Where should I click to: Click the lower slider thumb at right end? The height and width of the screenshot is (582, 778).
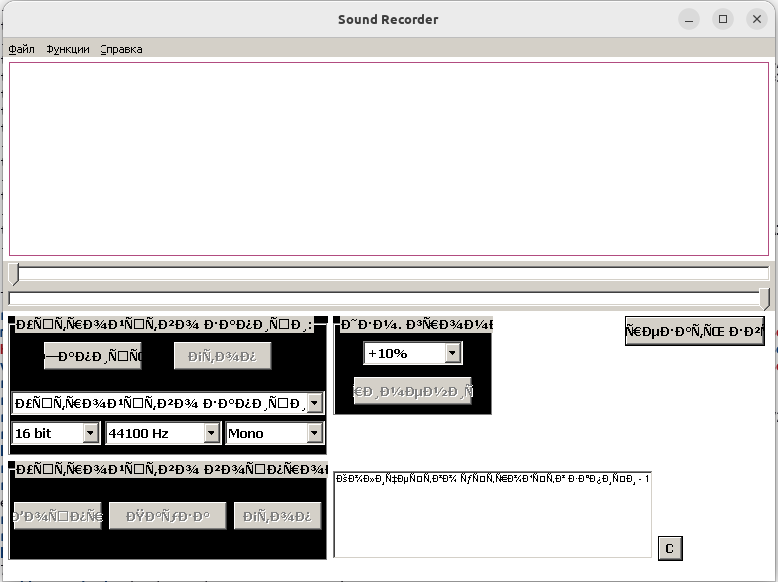[765, 299]
